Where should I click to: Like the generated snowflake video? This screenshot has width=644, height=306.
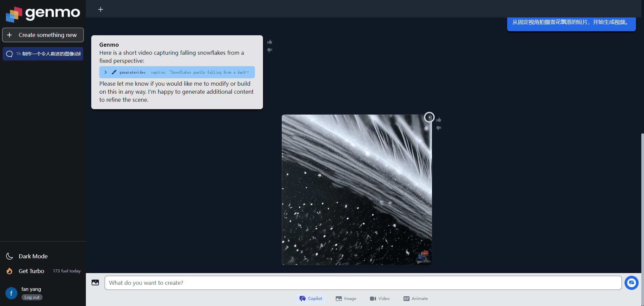[439, 120]
